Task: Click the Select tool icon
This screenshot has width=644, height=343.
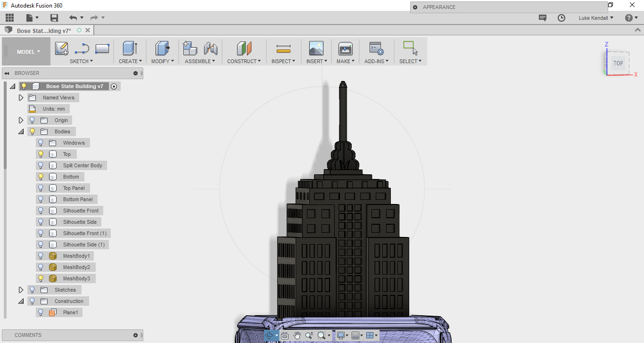Action: [x=410, y=48]
